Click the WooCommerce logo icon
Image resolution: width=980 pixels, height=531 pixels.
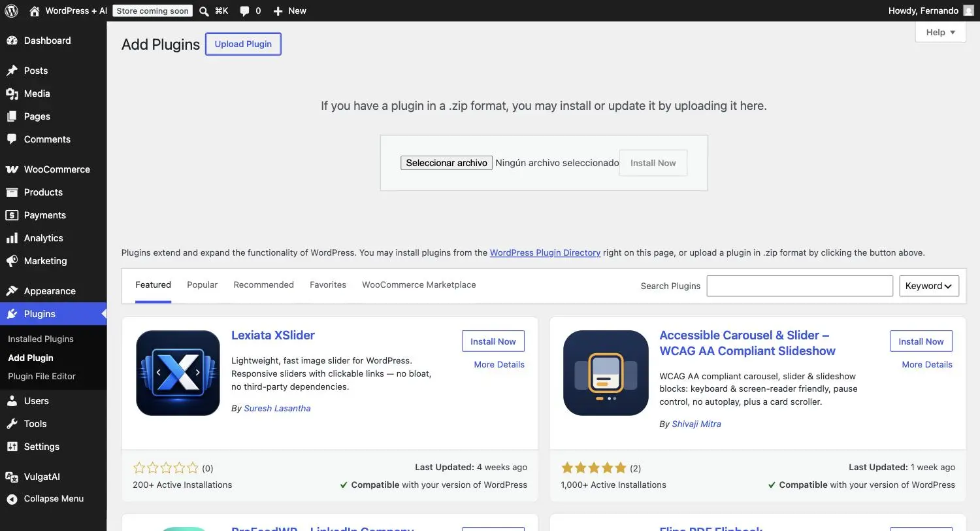click(12, 169)
